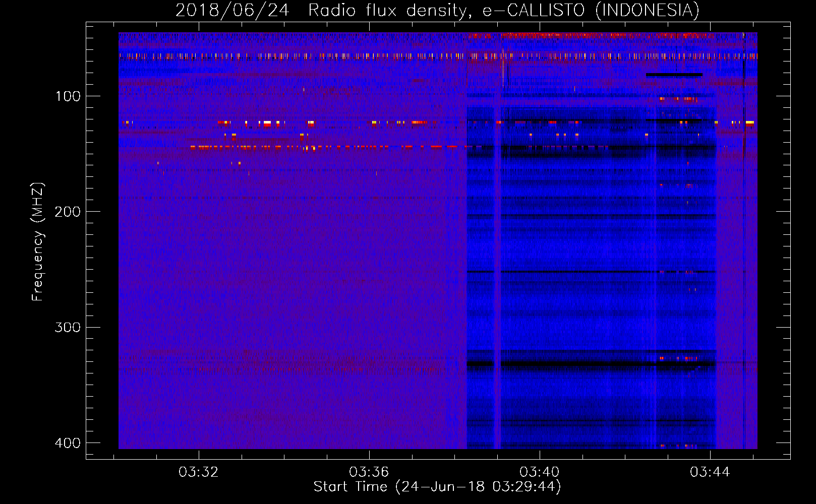
Task: Click the 200 frequency tick label
Action: coord(68,212)
